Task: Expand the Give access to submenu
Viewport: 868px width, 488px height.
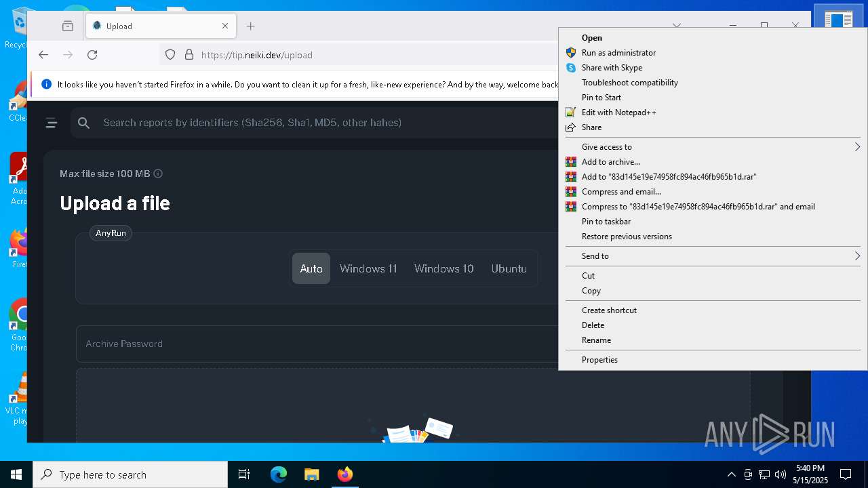Action: pyautogui.click(x=712, y=147)
